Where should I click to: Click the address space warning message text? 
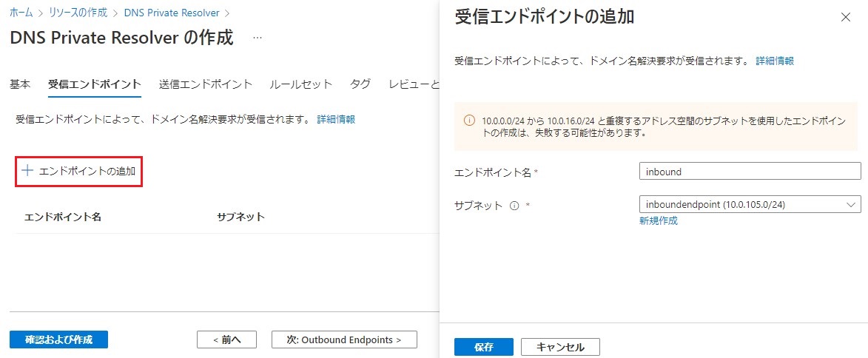click(x=663, y=126)
